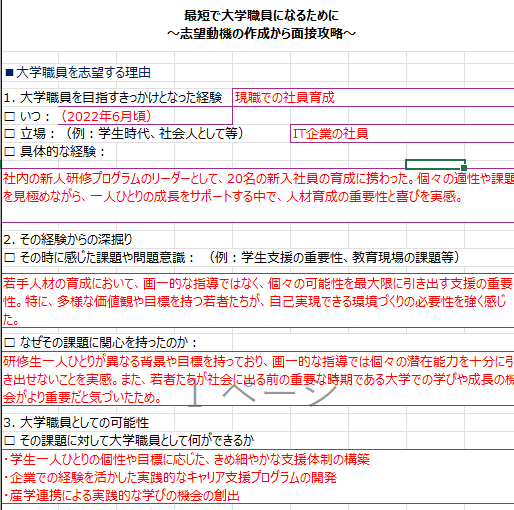Select label 立場:(例:学生時代、社会人として等)
This screenshot has height=510, width=514.
pos(132,134)
